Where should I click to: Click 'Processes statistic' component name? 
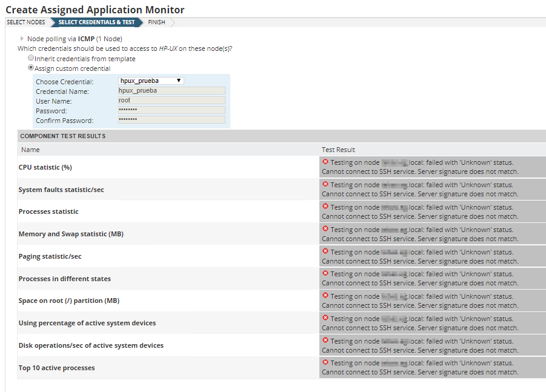[x=48, y=211]
